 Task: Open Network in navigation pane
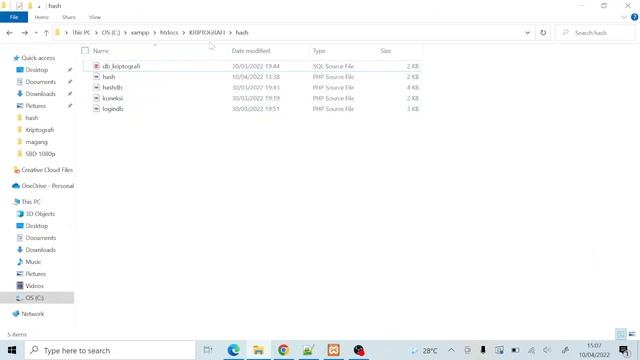point(32,314)
